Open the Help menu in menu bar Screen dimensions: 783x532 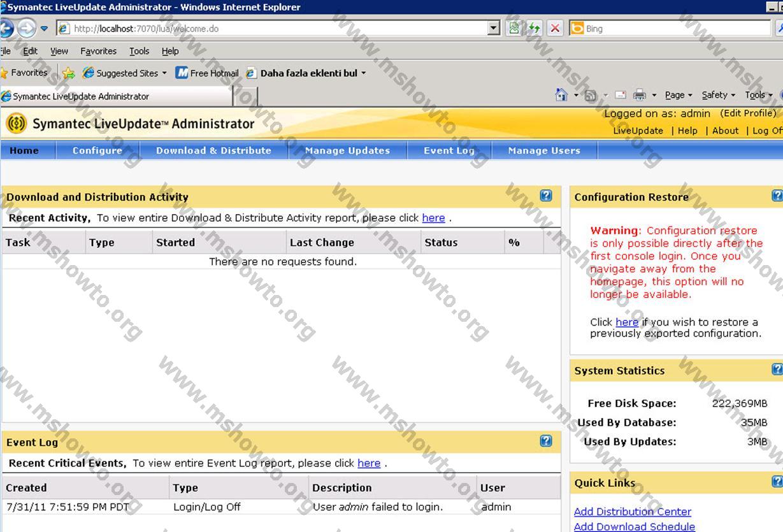tap(170, 51)
